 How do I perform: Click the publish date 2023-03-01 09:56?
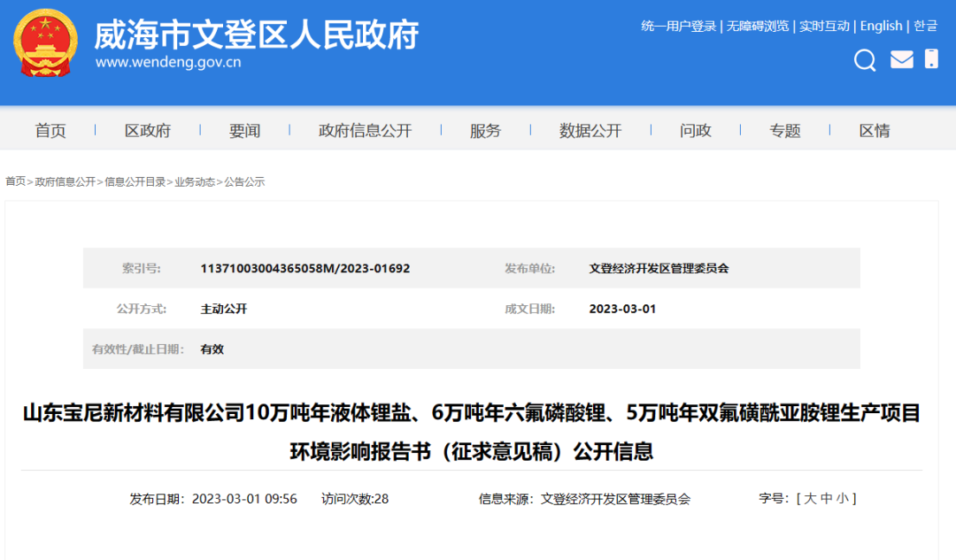(x=244, y=499)
